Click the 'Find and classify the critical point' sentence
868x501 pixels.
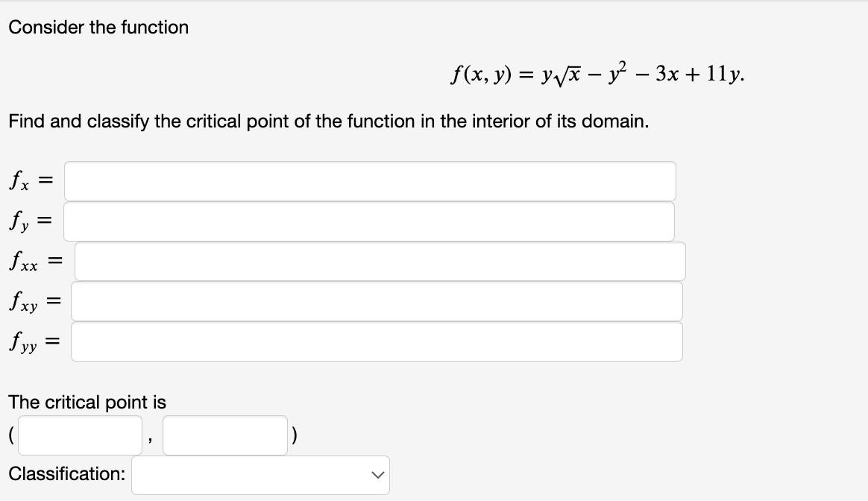point(328,122)
